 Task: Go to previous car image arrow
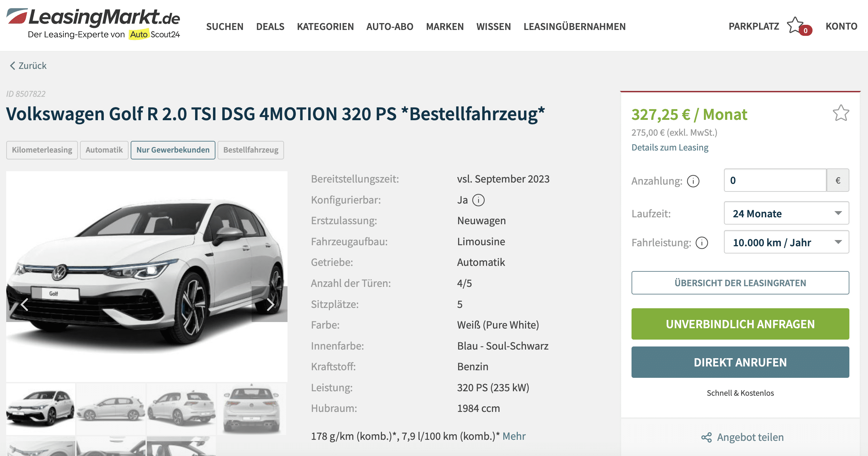point(24,304)
